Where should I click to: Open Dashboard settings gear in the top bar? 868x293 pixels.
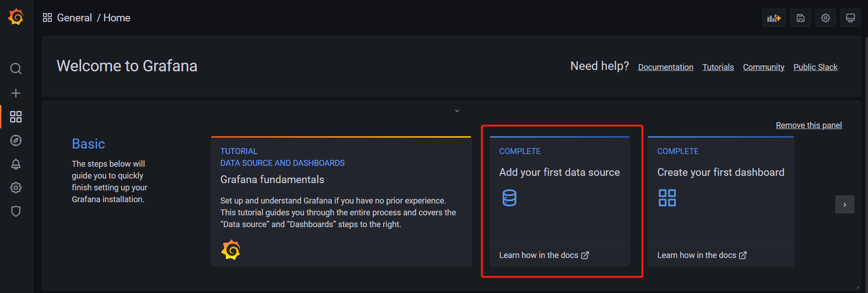point(825,18)
